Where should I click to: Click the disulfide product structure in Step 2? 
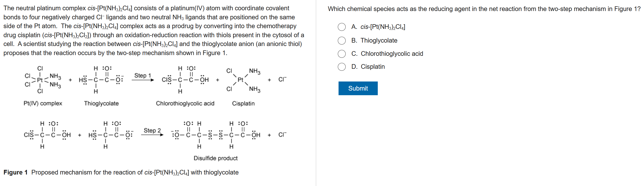(215, 135)
